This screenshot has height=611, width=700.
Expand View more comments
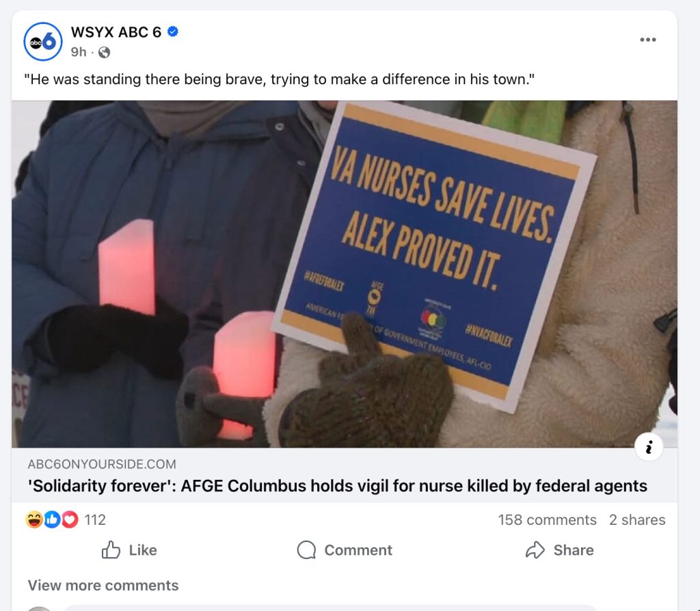[x=103, y=586]
